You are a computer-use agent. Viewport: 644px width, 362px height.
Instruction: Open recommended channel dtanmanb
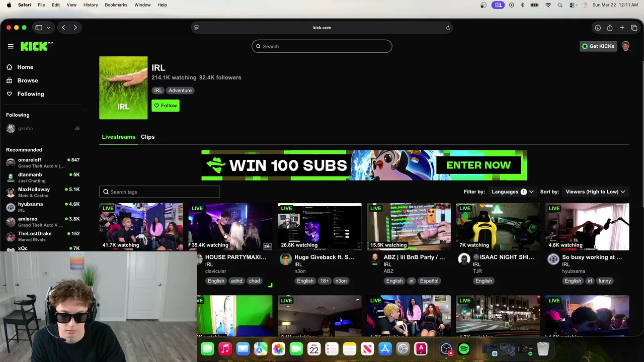[43, 177]
